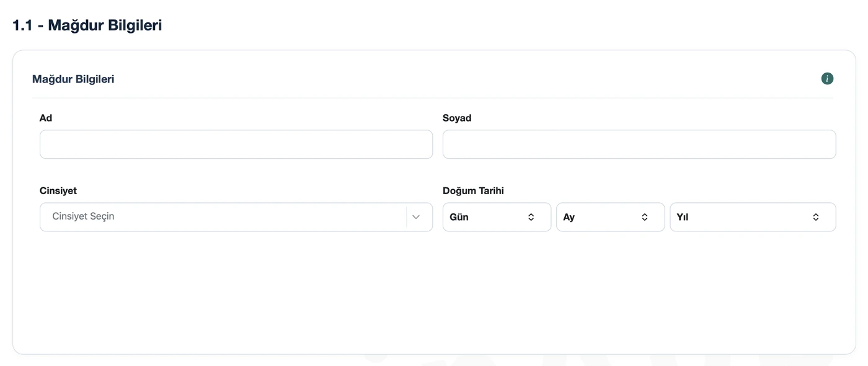
Task: Click the Ay up-down arrows icon
Action: (x=645, y=217)
